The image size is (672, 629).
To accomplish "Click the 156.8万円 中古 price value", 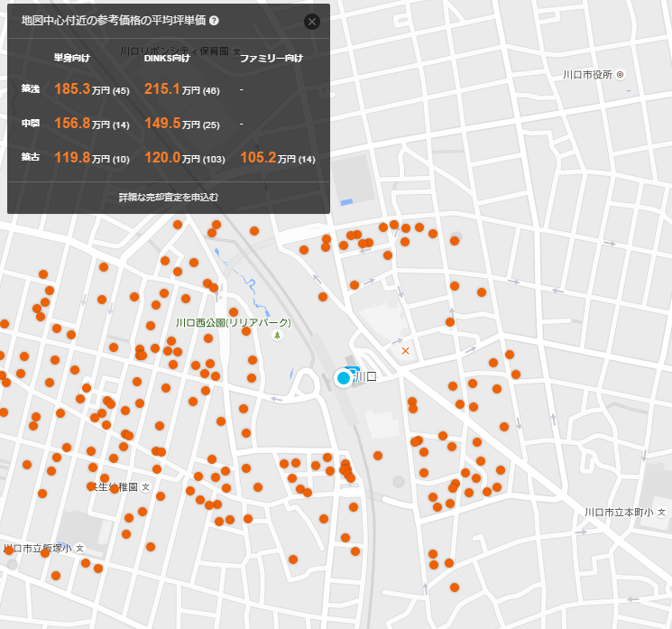I will (x=72, y=124).
